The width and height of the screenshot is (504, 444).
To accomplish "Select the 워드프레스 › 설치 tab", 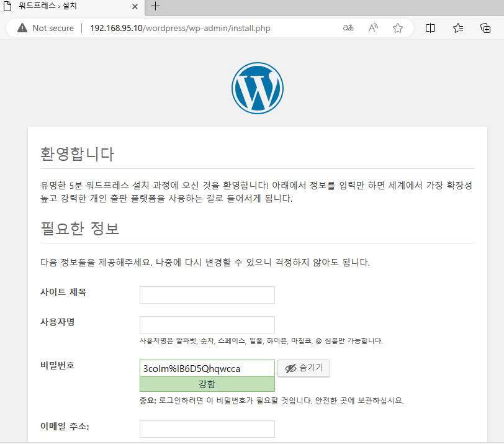I will click(73, 6).
